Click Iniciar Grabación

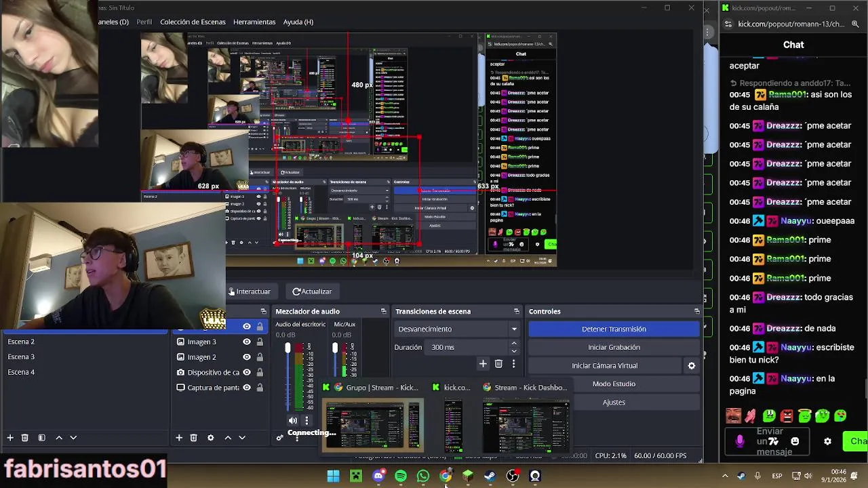[x=614, y=347]
